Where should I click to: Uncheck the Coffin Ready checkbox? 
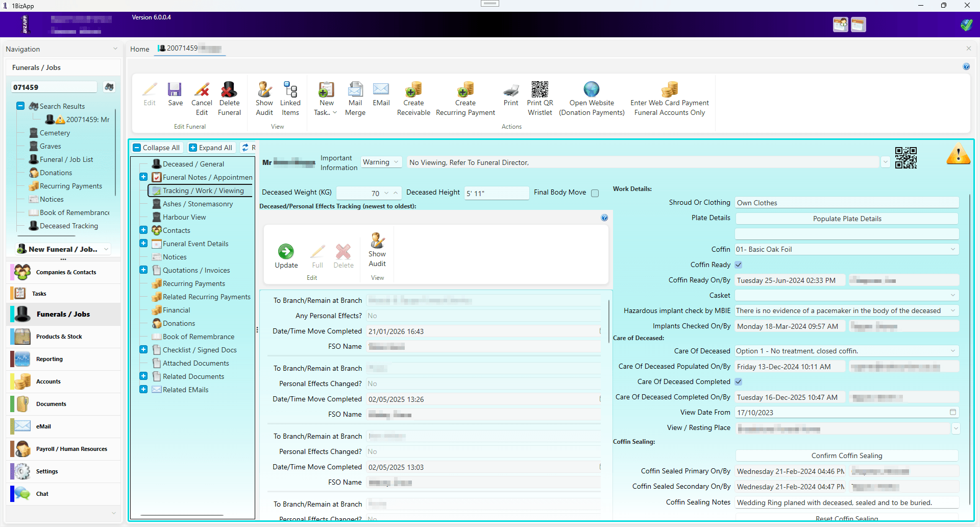click(x=738, y=265)
